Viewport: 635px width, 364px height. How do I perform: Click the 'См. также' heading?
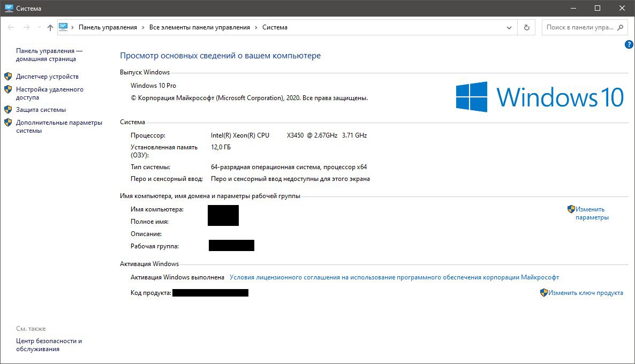(x=31, y=329)
